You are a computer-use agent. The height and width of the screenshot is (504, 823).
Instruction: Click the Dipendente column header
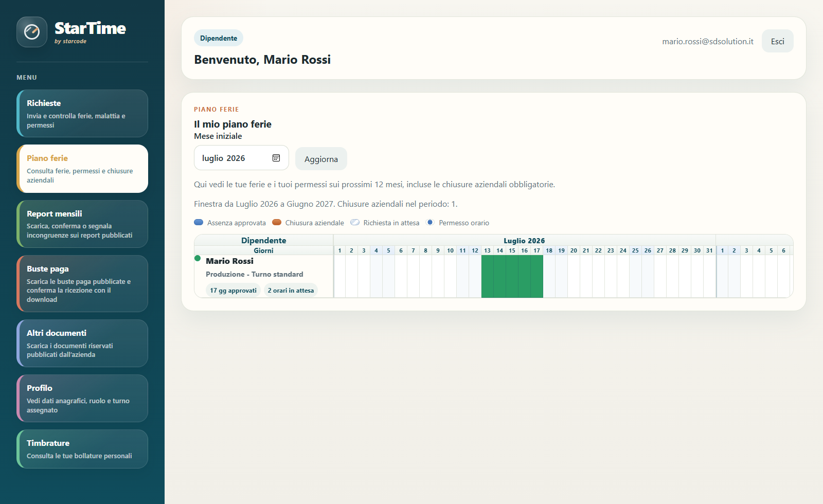click(x=263, y=240)
